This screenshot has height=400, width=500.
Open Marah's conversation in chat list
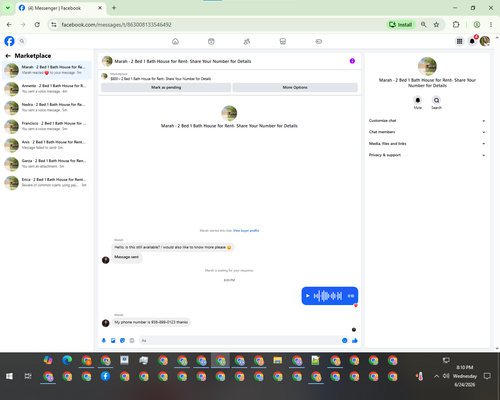(x=47, y=70)
